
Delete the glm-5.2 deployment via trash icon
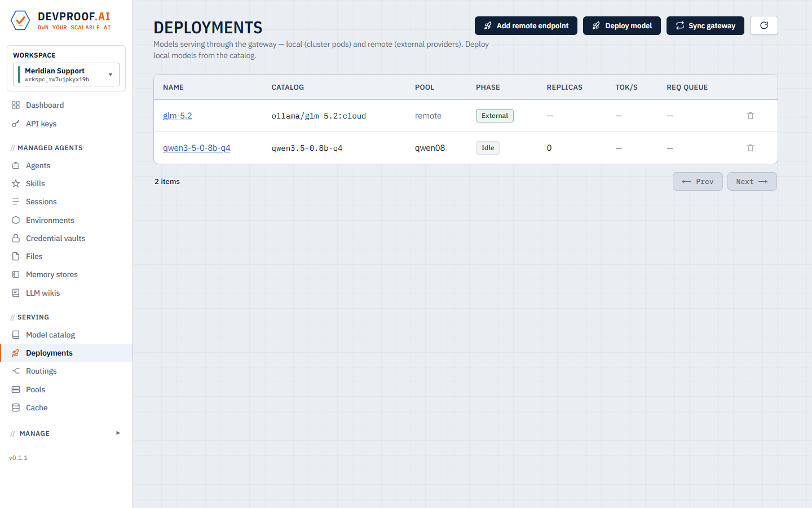tap(751, 116)
